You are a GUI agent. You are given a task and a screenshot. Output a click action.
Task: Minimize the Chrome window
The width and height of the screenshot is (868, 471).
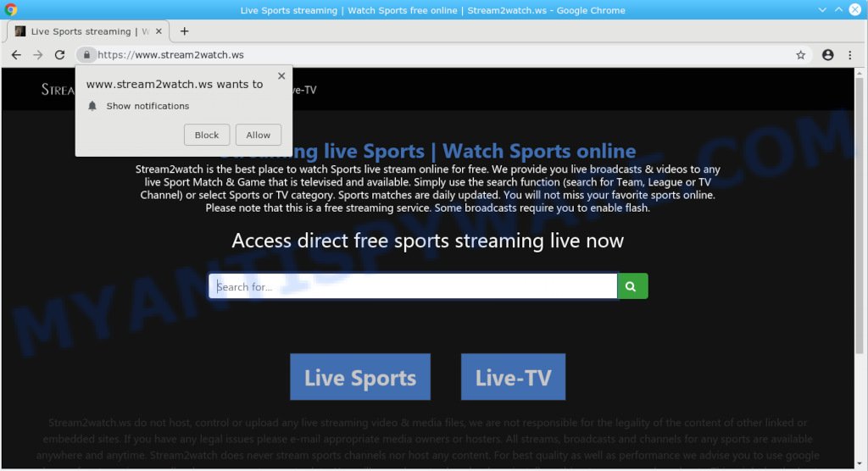click(x=822, y=10)
